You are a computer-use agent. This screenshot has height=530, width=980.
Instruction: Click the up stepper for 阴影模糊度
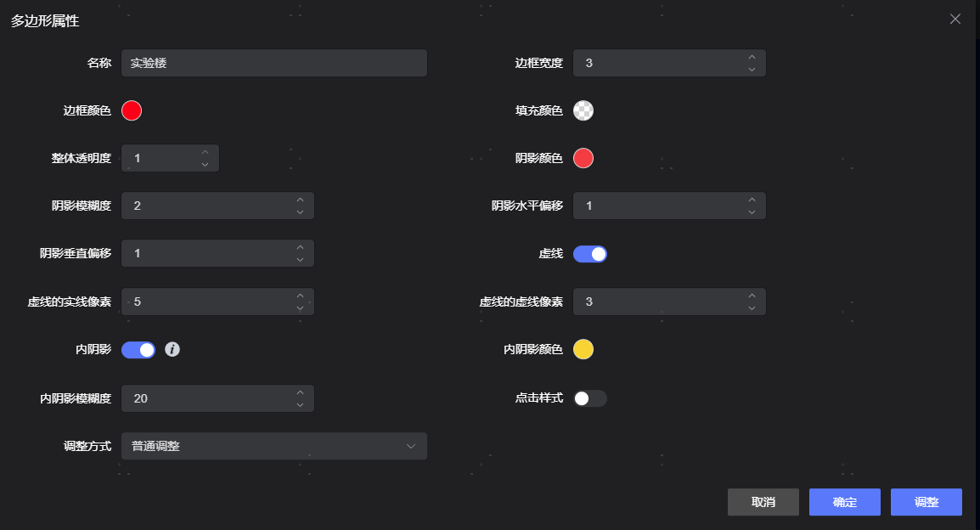[300, 200]
